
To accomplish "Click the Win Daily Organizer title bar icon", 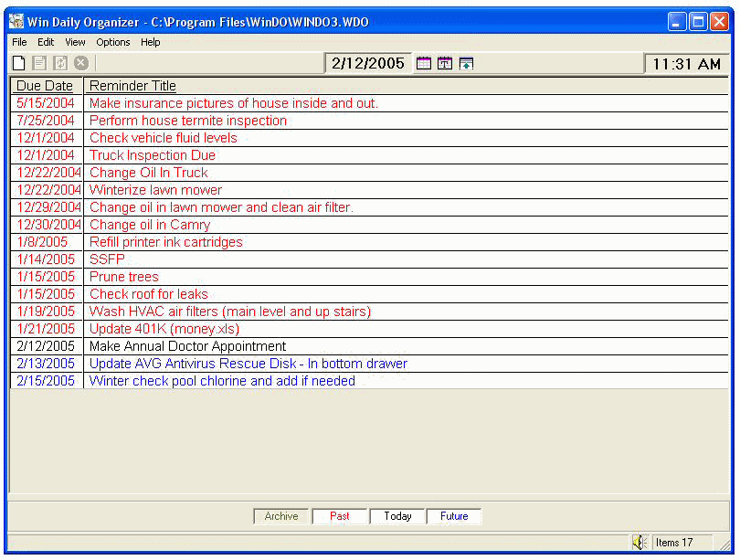I will [16, 22].
